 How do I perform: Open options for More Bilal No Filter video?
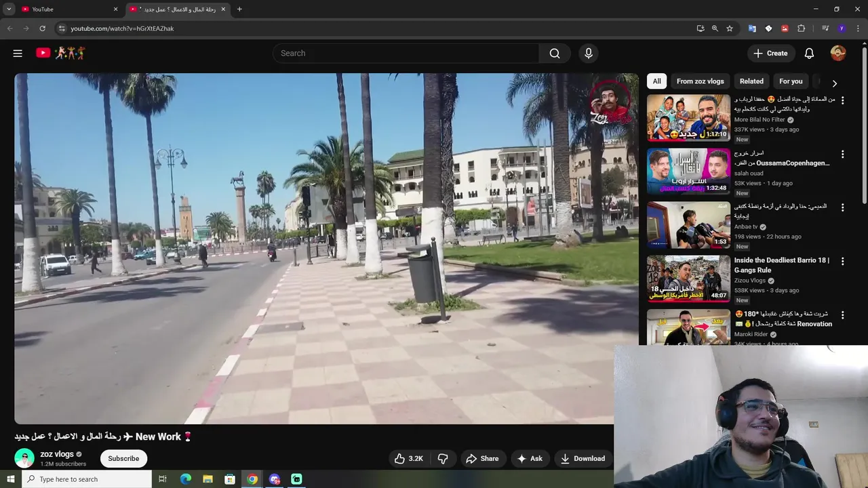click(x=843, y=100)
